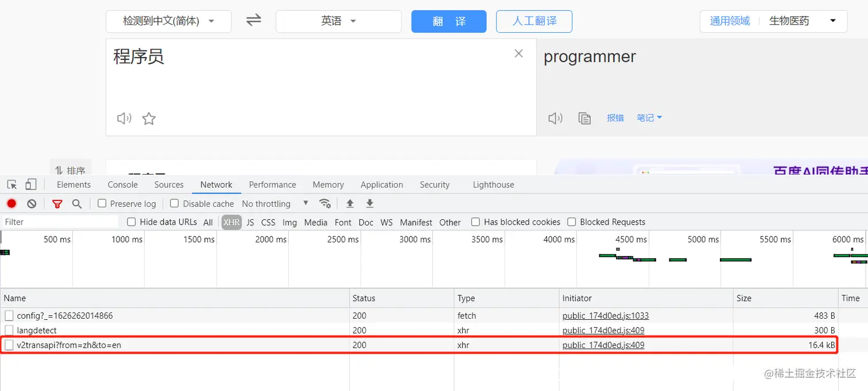This screenshot has width=868, height=391.
Task: Check Hide data URLs option
Action: (131, 222)
